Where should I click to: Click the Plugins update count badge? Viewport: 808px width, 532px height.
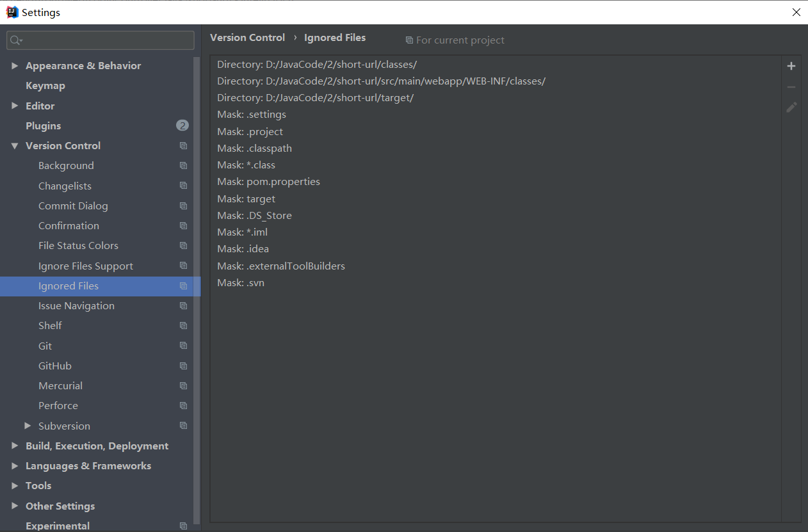(x=182, y=125)
